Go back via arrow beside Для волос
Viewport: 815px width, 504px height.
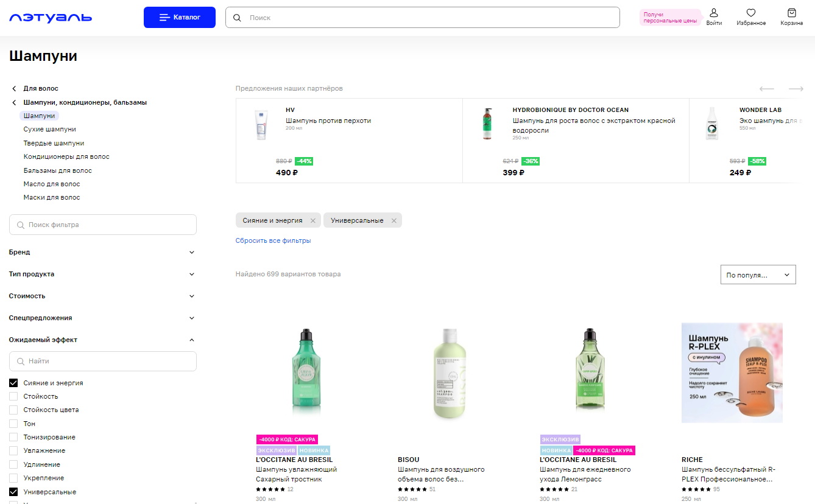point(14,89)
